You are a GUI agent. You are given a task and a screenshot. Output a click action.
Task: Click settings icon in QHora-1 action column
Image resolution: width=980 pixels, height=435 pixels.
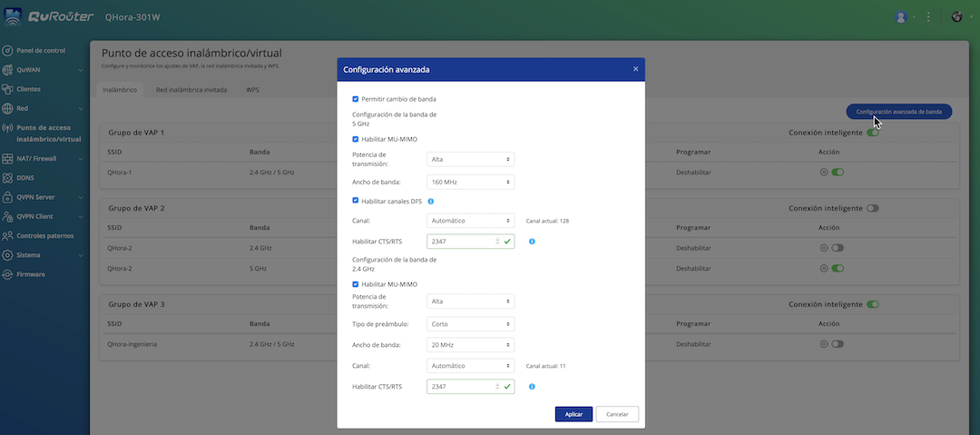823,172
